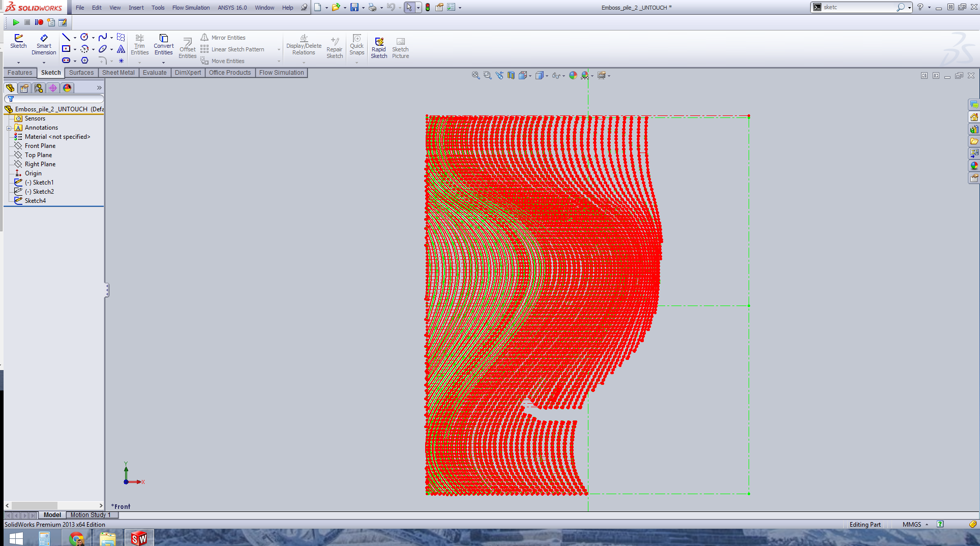Select the Straight Slot tool
The height and width of the screenshot is (546, 980).
(66, 60)
